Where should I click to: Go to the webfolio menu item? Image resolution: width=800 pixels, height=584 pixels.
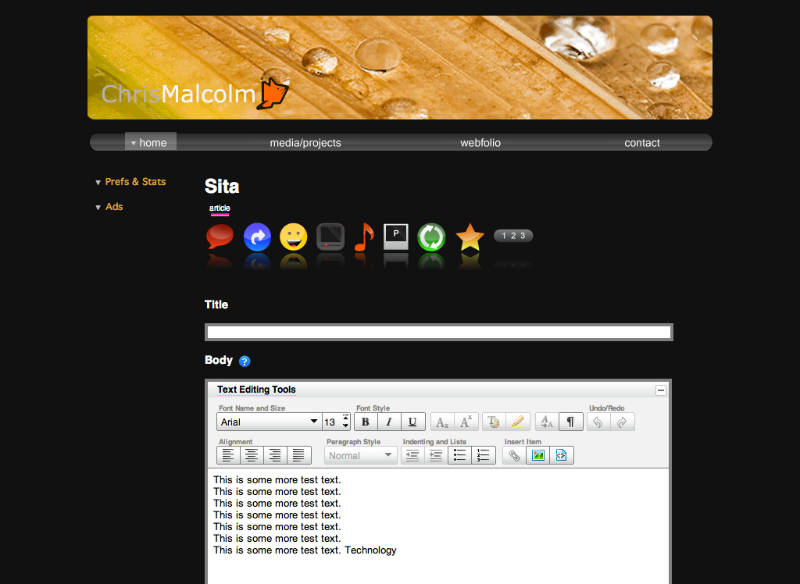pyautogui.click(x=480, y=143)
